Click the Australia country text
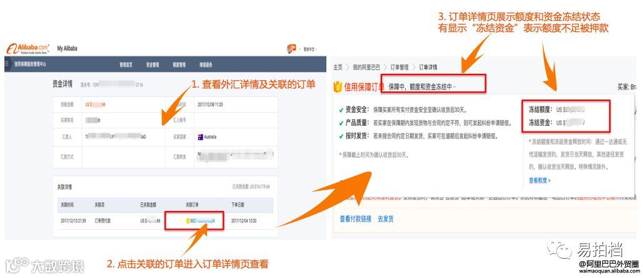Image resolution: width=644 pixels, height=278 pixels. click(210, 137)
